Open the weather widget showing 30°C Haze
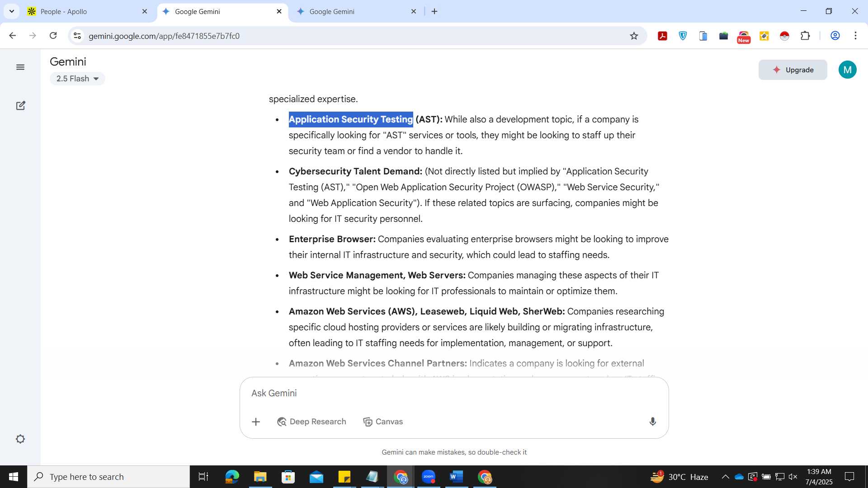Screen dimensions: 868x488 pos(679,477)
